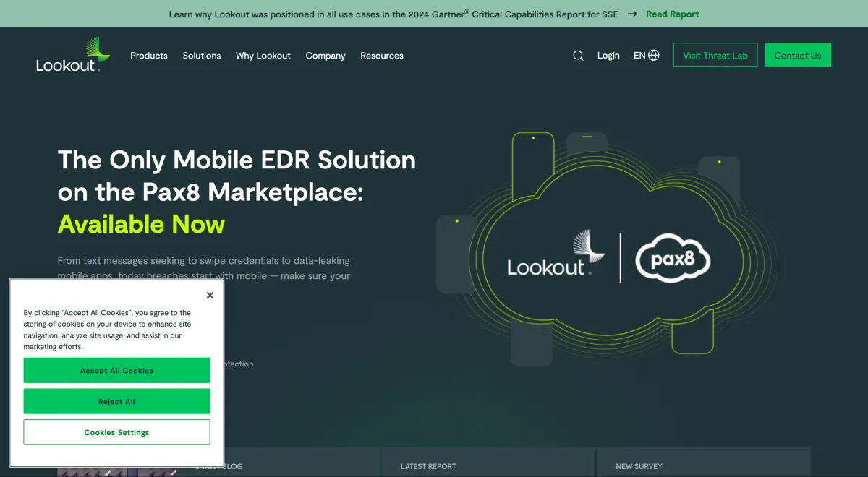Click the Lookout logo in header
Image resolution: width=868 pixels, height=477 pixels.
click(x=73, y=55)
